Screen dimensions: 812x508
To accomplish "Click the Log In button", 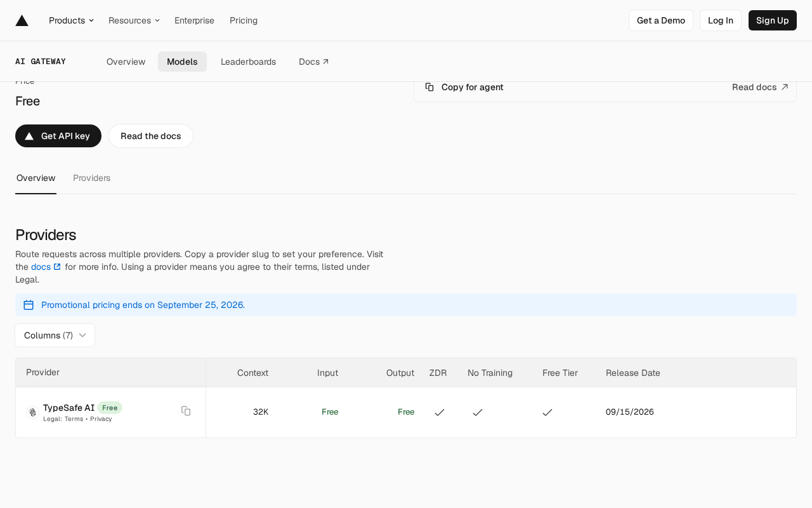I will coord(721,20).
